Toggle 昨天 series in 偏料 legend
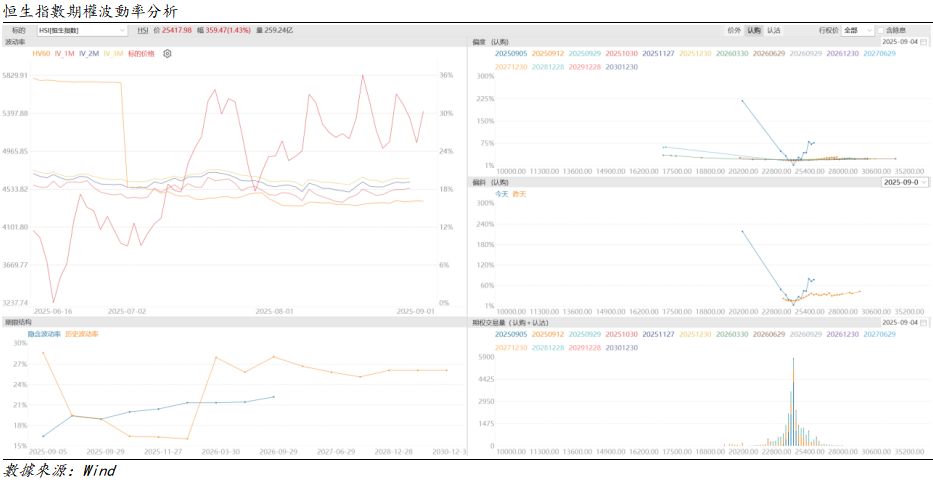The width and height of the screenshot is (933, 490). point(519,193)
